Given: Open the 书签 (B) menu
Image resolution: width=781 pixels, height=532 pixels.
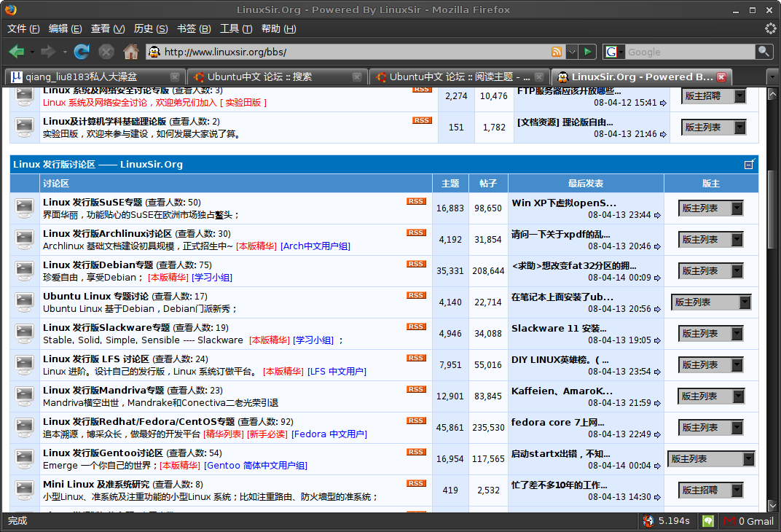Looking at the screenshot, I should (x=194, y=29).
